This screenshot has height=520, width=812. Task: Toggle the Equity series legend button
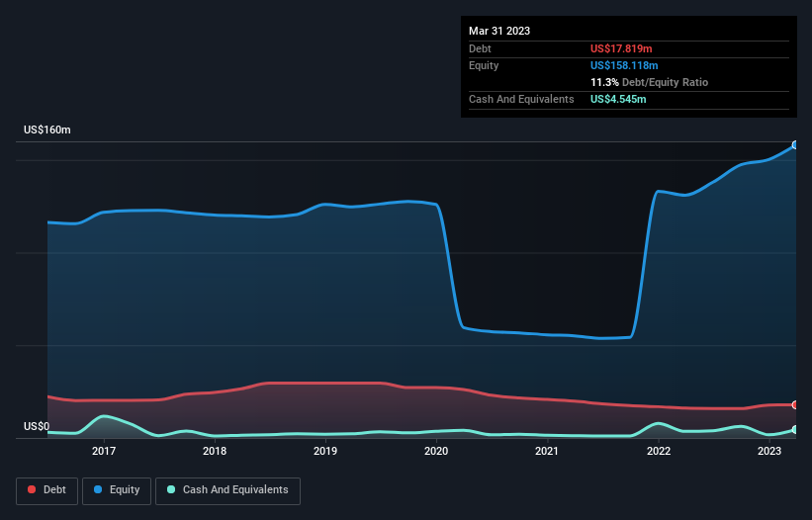(117, 490)
